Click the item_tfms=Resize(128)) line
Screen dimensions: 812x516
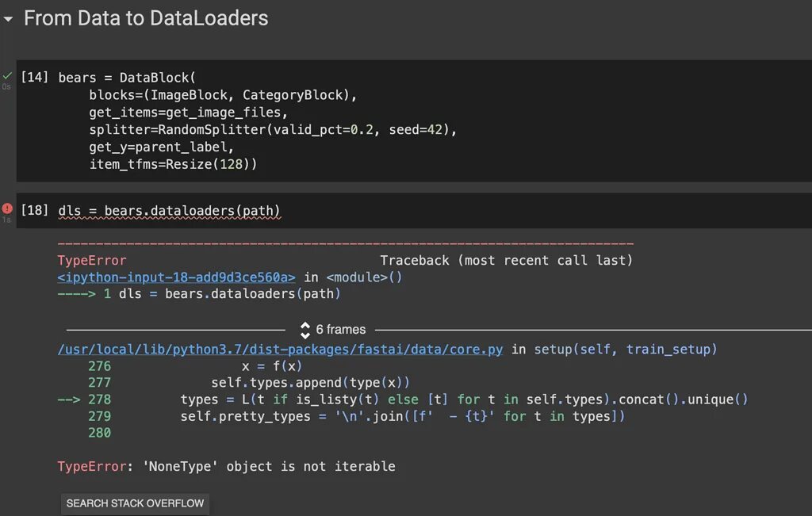click(x=173, y=164)
